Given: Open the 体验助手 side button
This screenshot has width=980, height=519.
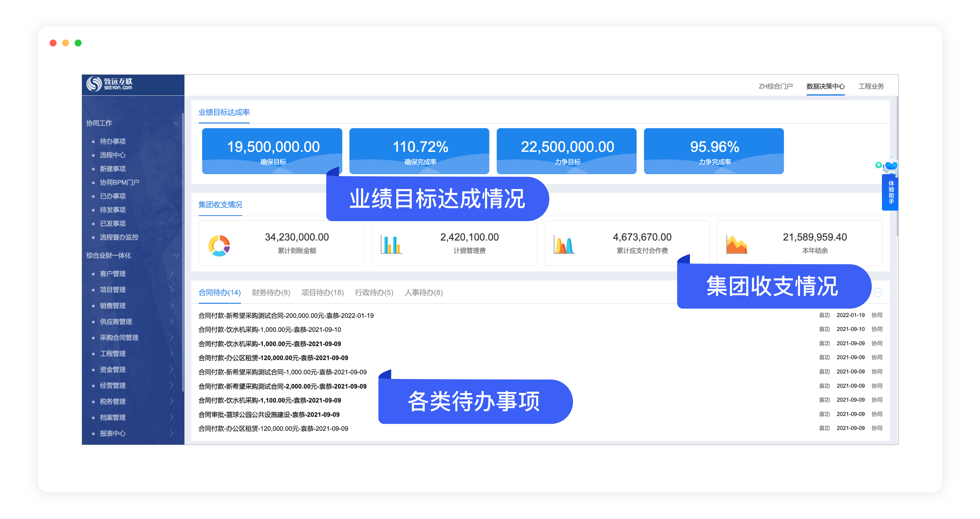Looking at the screenshot, I should (891, 192).
